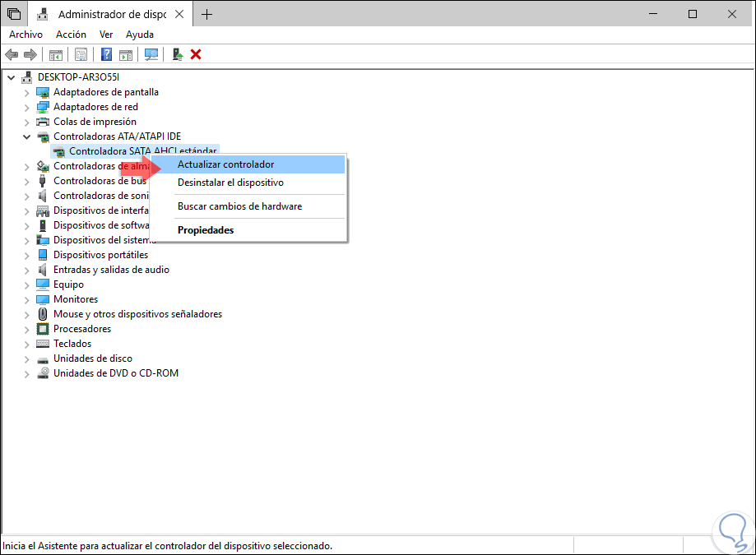Choose Actualizar controlador from context menu
This screenshot has height=555, width=756.
point(248,164)
